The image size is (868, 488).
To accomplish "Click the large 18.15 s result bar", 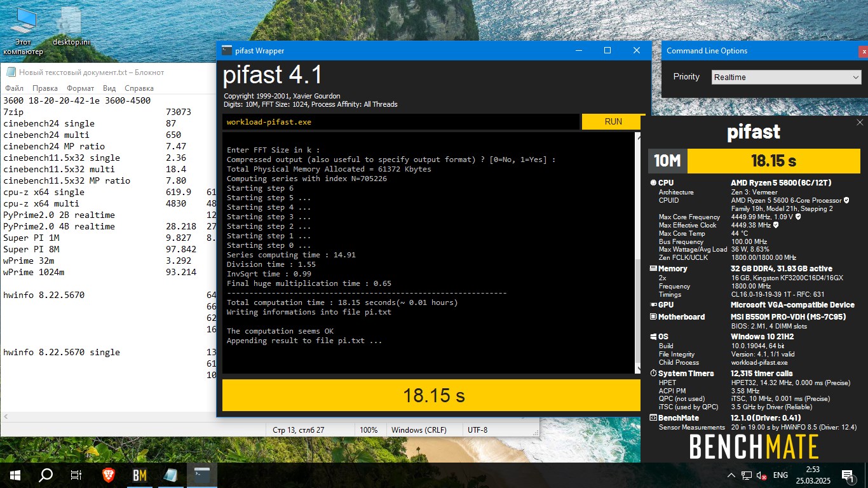I will (x=431, y=395).
